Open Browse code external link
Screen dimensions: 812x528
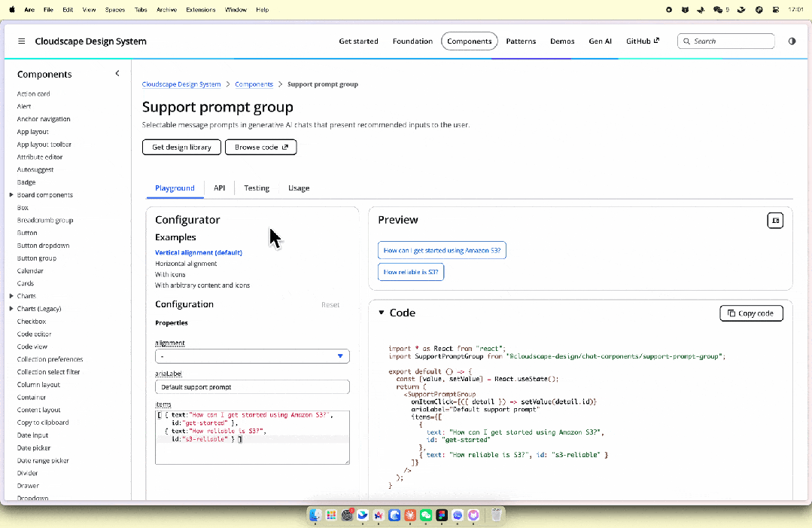[260, 147]
